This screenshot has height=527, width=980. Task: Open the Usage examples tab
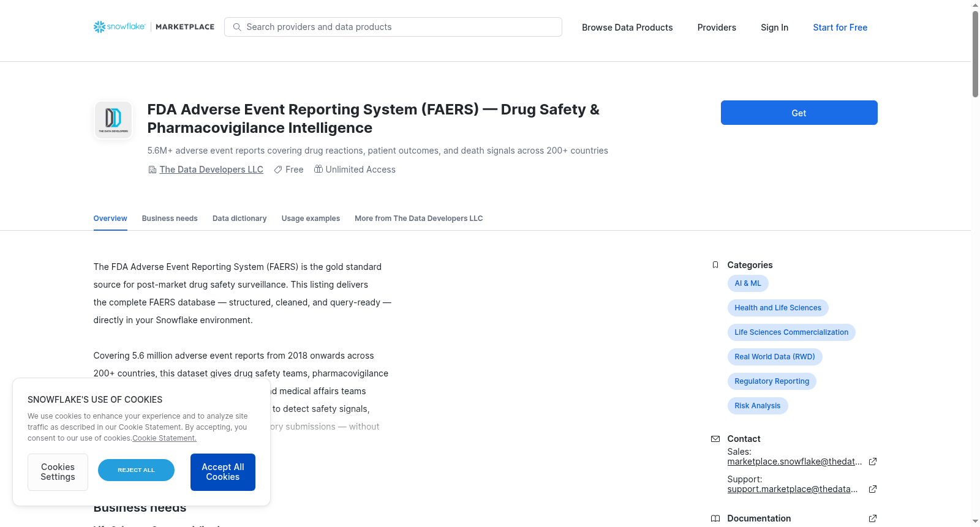tap(311, 219)
